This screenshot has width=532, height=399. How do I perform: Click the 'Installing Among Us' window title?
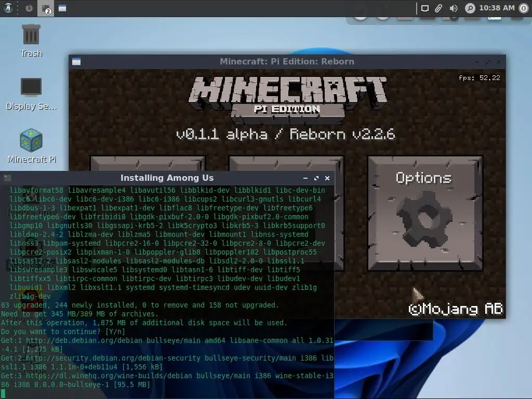click(x=167, y=178)
